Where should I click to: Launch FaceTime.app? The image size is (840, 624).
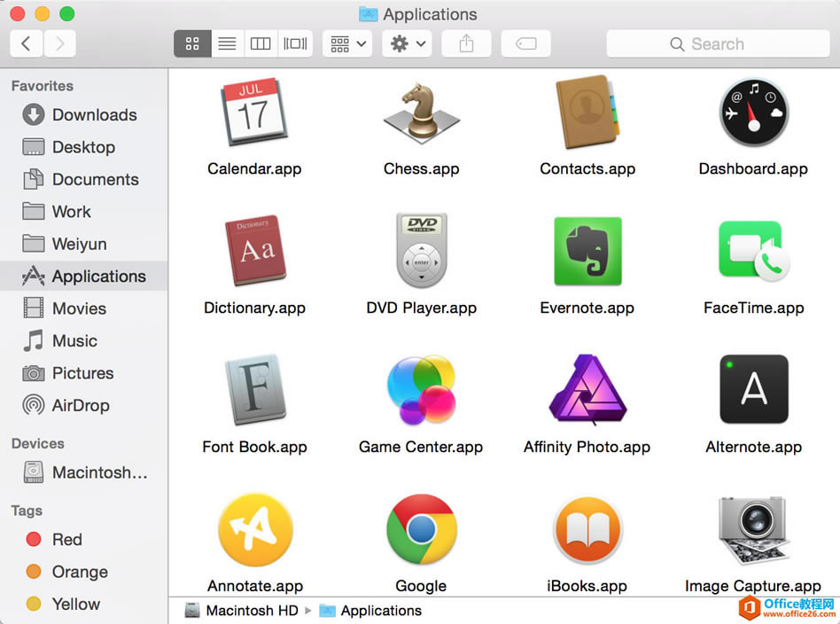(753, 251)
